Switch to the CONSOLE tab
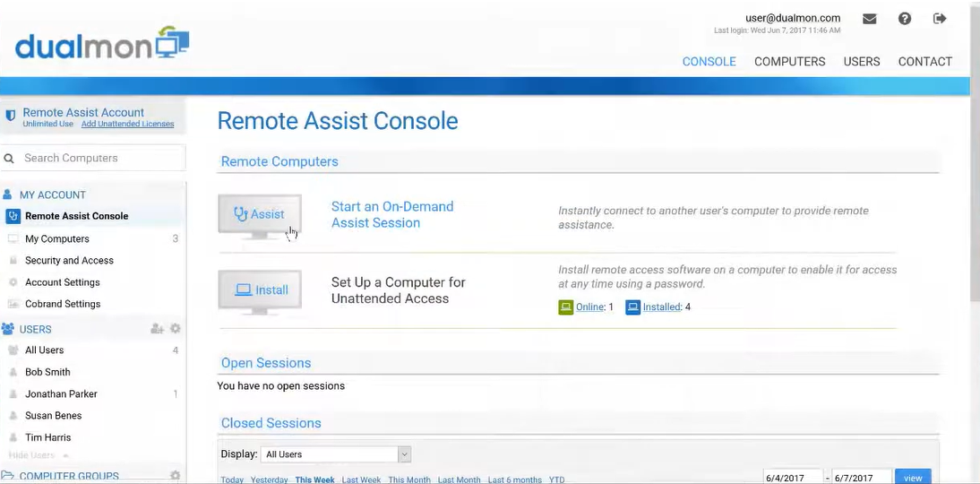Image resolution: width=980 pixels, height=484 pixels. click(x=709, y=61)
